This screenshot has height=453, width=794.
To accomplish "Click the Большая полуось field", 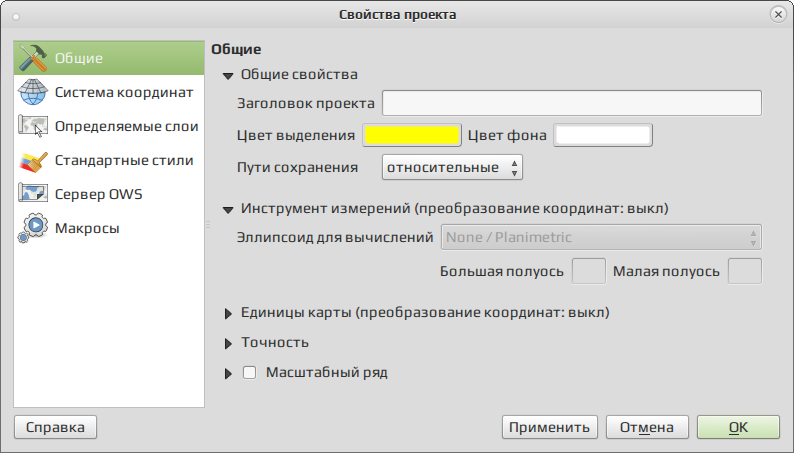I will coord(588,271).
